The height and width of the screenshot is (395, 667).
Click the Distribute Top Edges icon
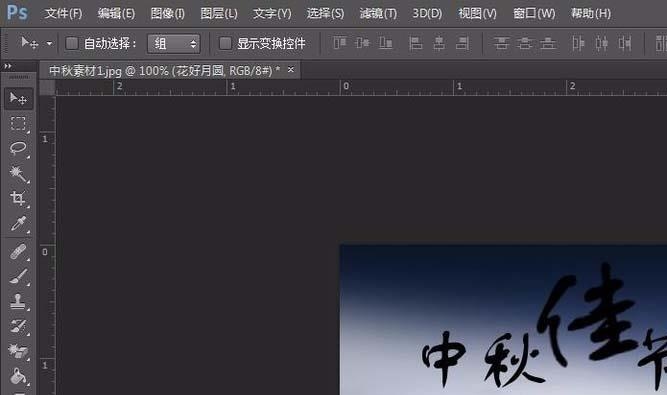tap(502, 43)
